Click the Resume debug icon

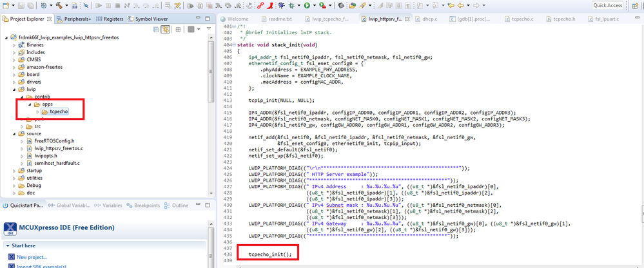99,5
